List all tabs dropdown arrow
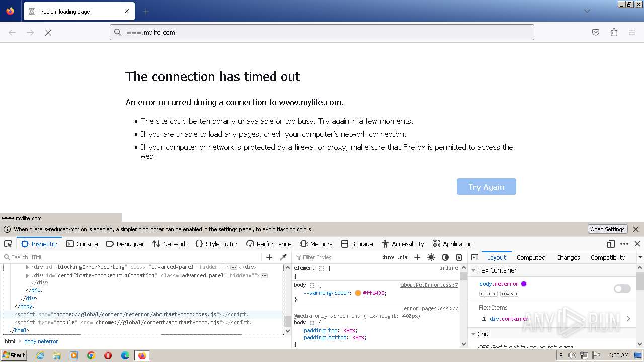Viewport: 644px width, 362px height. [587, 11]
